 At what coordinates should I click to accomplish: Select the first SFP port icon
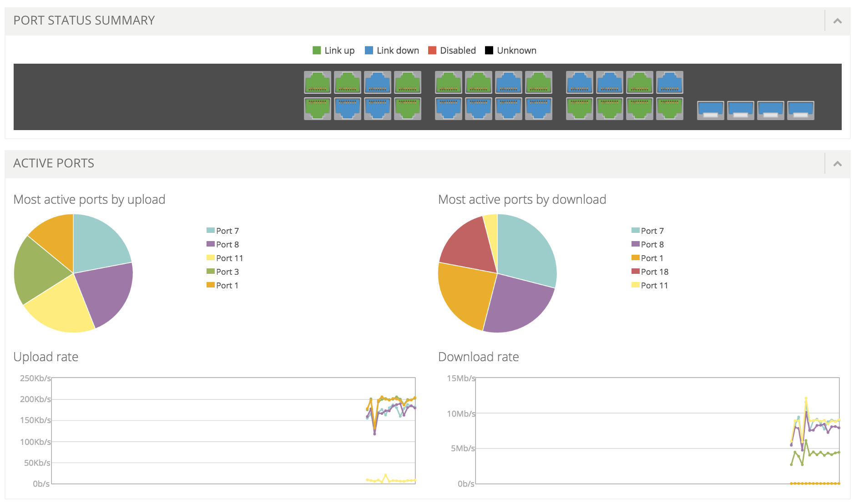[x=711, y=111]
